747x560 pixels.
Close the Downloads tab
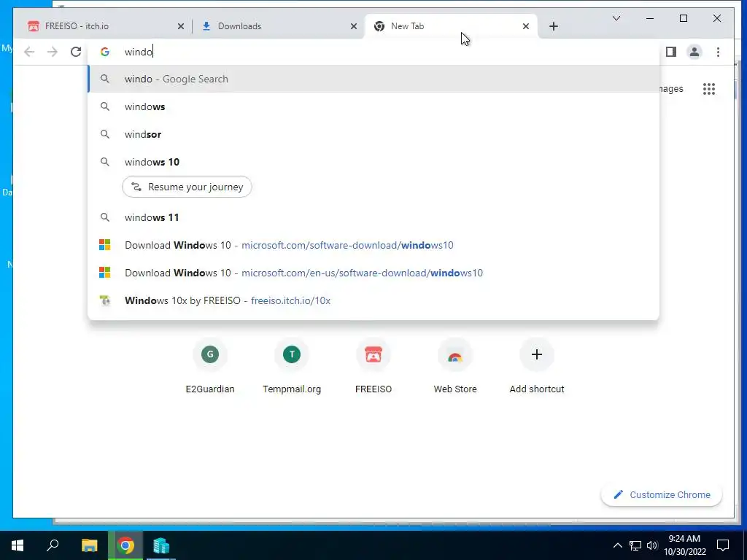click(x=354, y=26)
